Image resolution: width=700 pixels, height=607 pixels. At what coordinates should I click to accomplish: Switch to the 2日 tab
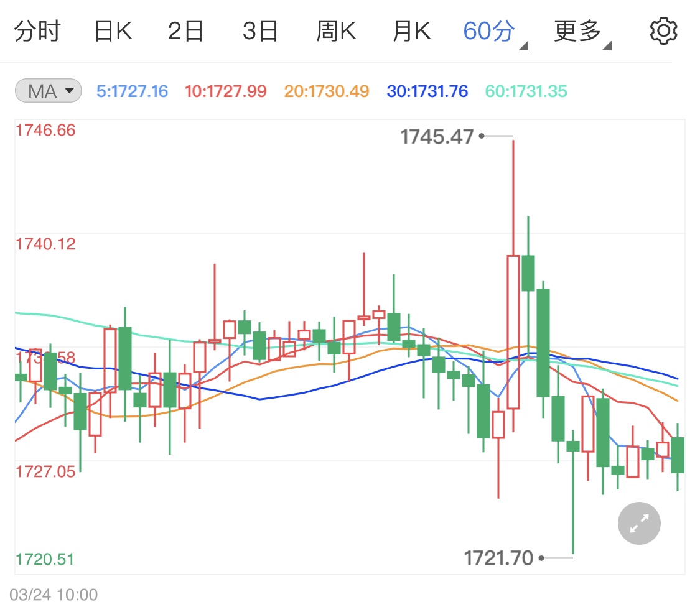point(185,31)
